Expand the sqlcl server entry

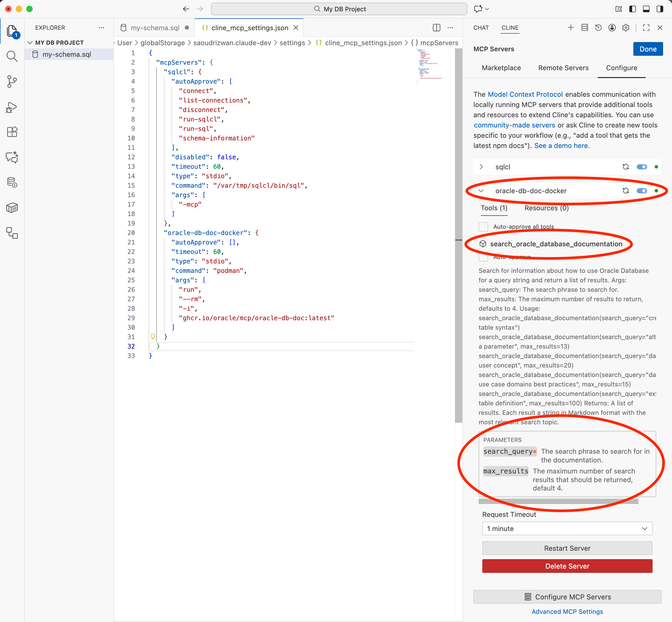tap(481, 167)
